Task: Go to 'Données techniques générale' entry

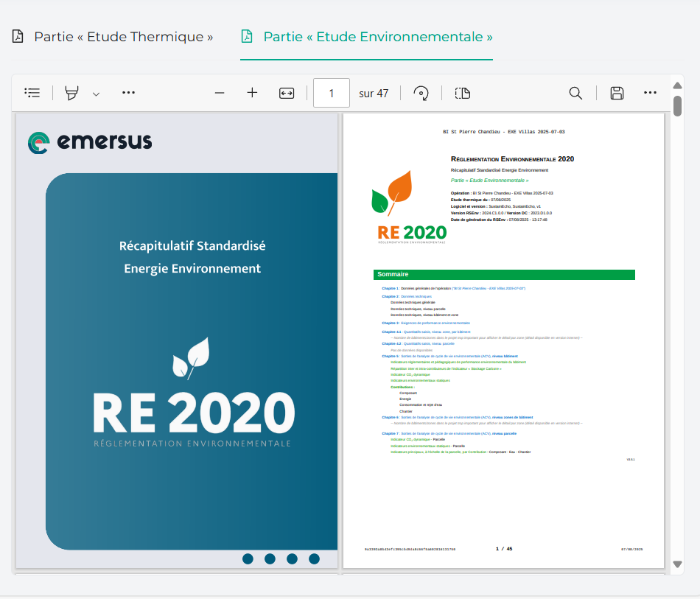Action: [x=413, y=302]
